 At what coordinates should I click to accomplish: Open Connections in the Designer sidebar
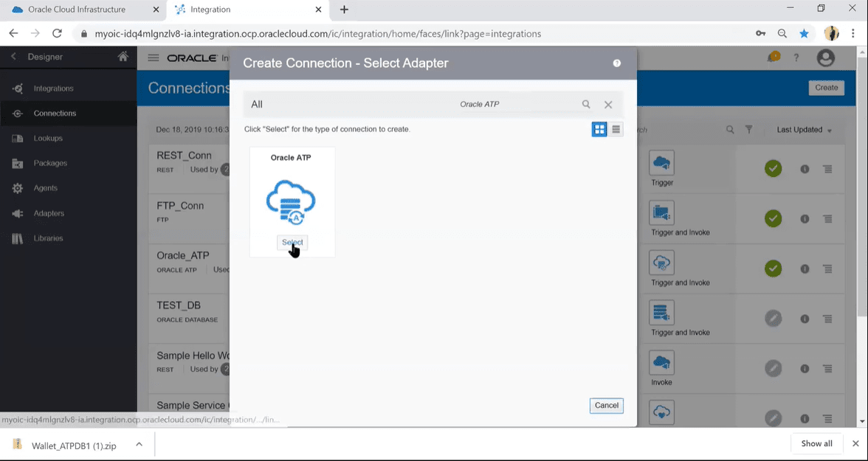[55, 114]
